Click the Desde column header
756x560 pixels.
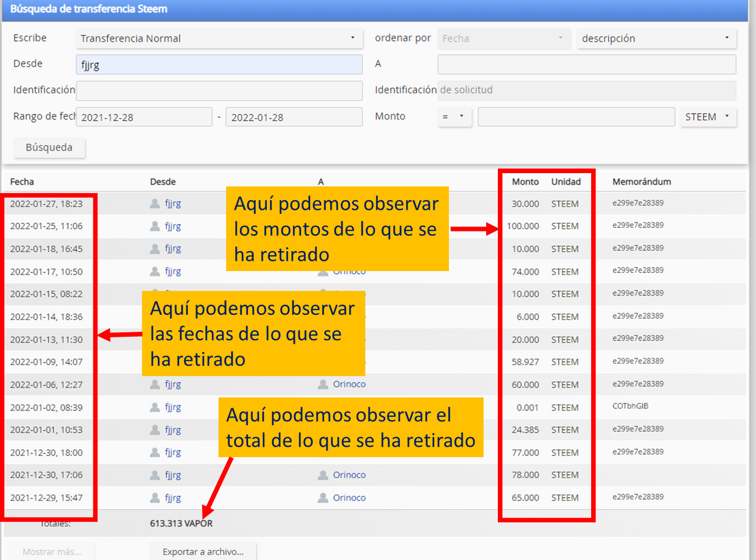163,181
